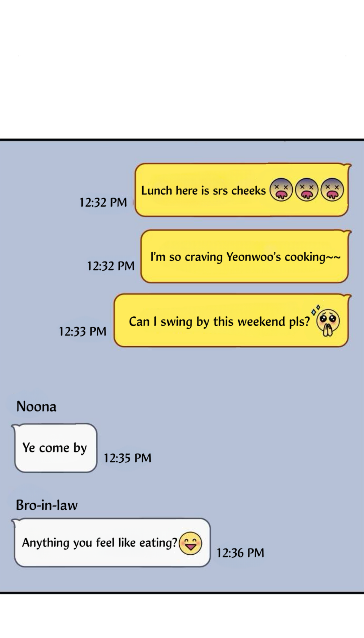The height and width of the screenshot is (638, 364).
Task: Click the 12:36 PM timestamp
Action: 240,553
